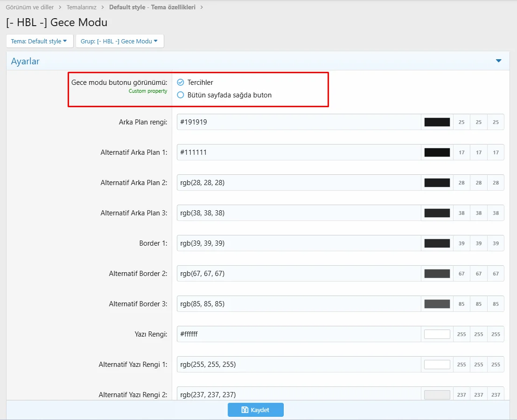Select Bütün sayfada sağda buton option

click(x=181, y=95)
